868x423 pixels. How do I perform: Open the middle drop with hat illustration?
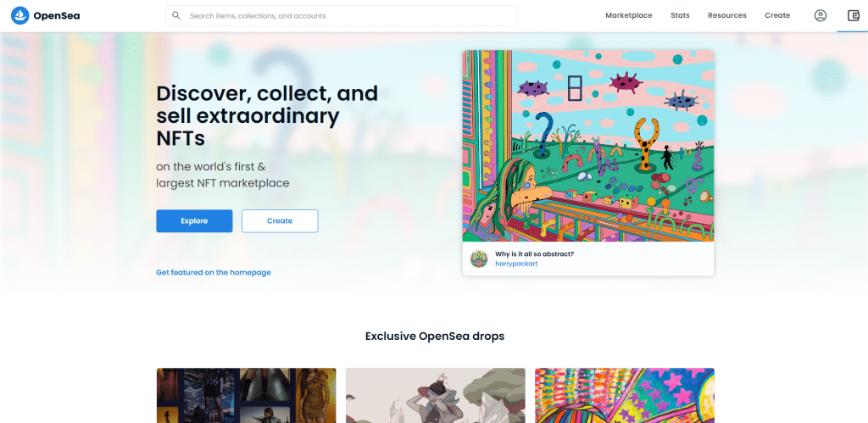[x=435, y=395]
